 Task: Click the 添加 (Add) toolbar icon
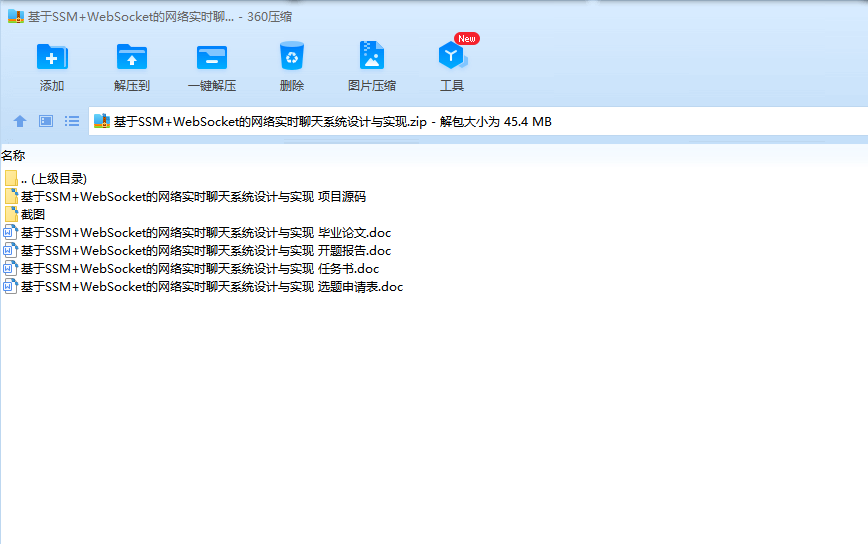pos(52,56)
